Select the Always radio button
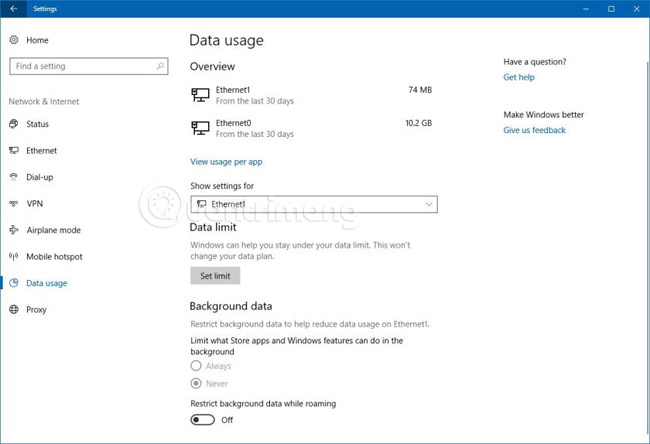 pos(196,366)
